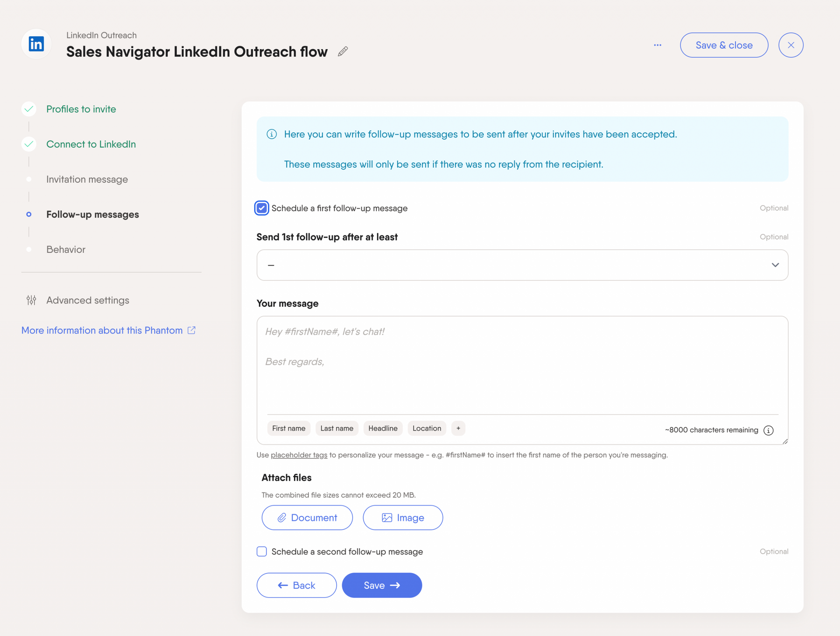Edit flow name with pencil icon
This screenshot has height=636, width=840.
[x=343, y=52]
